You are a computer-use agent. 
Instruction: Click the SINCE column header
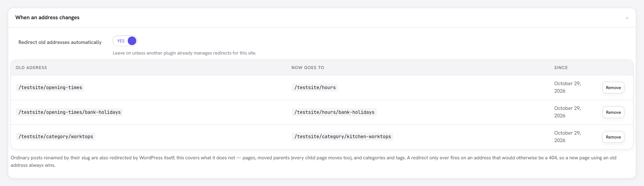pyautogui.click(x=561, y=67)
